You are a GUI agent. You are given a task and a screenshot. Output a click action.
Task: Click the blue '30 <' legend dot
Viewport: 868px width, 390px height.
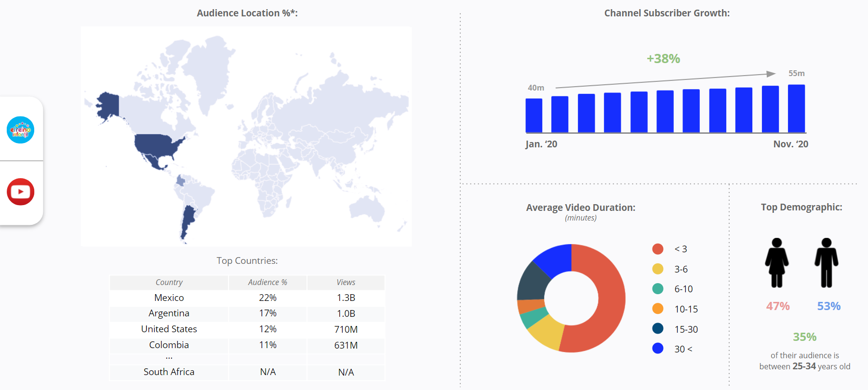point(657,349)
